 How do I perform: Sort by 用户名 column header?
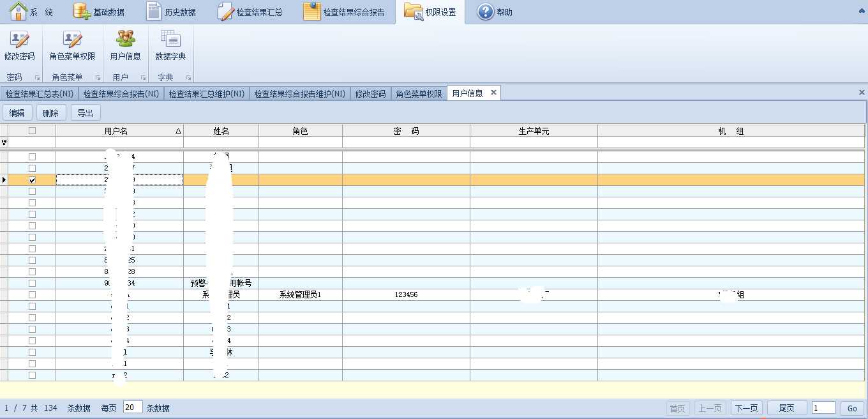(x=119, y=131)
